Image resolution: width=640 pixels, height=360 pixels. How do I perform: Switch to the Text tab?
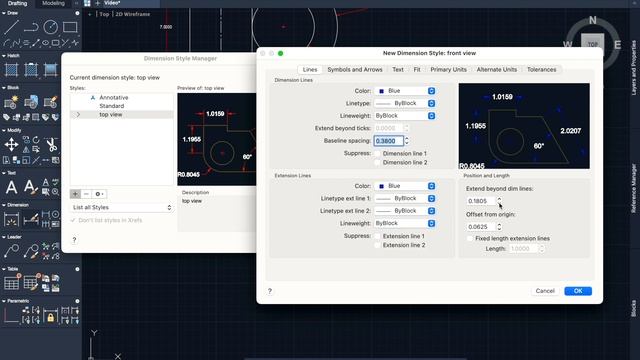pyautogui.click(x=398, y=69)
